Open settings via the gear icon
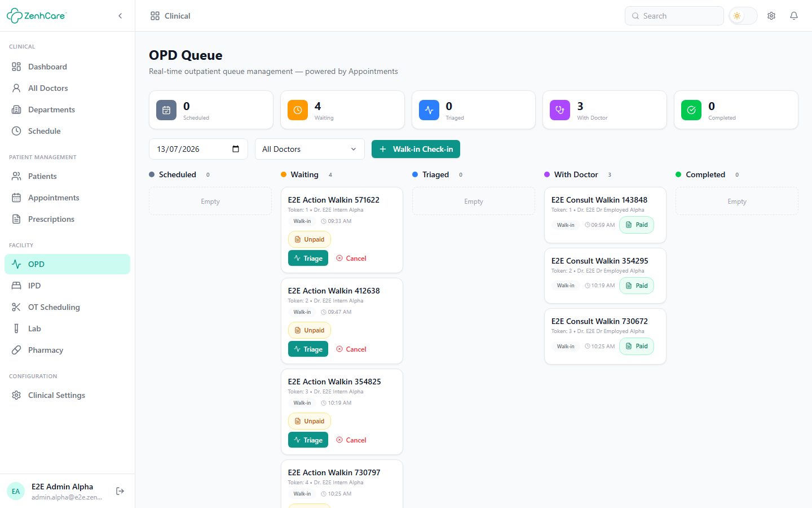 (771, 16)
